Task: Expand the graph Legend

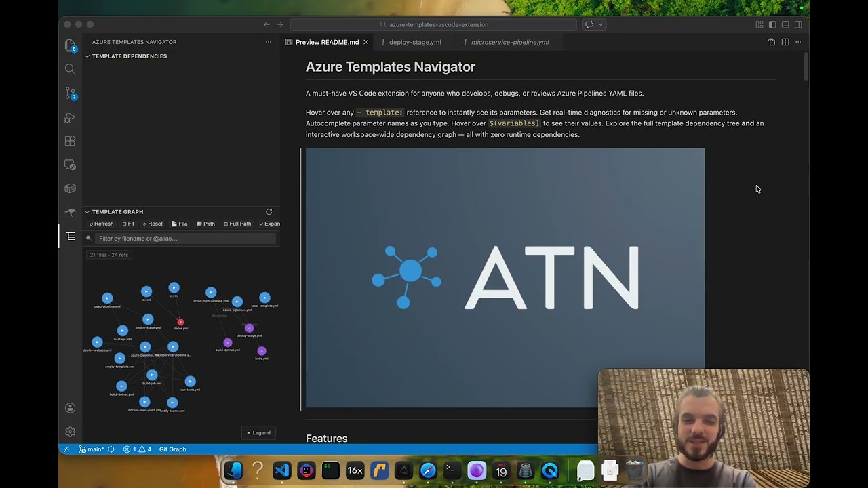Action: point(258,432)
